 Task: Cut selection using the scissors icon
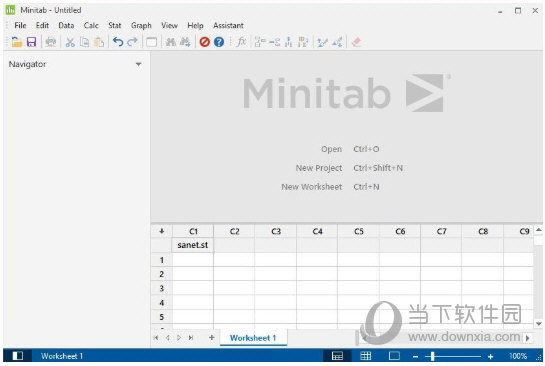coord(70,42)
